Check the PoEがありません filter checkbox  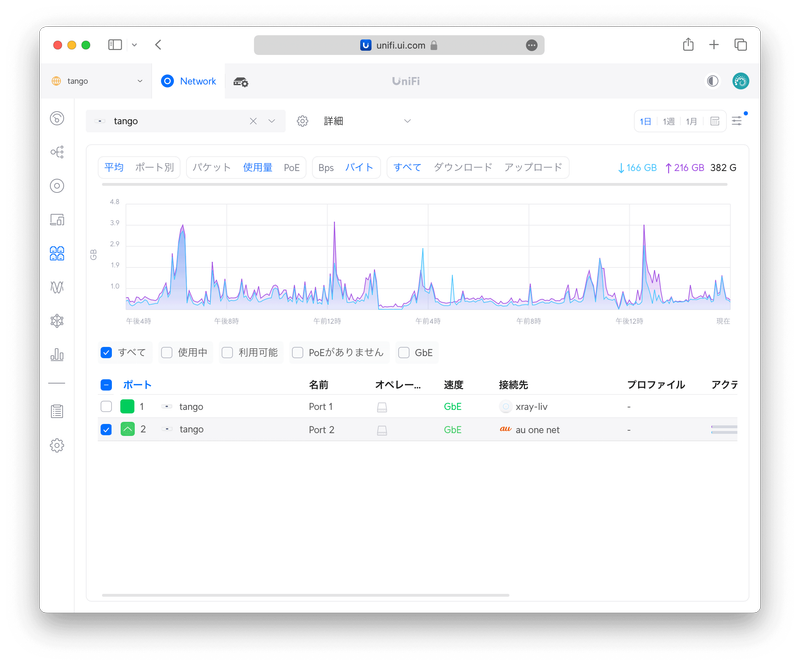point(297,352)
